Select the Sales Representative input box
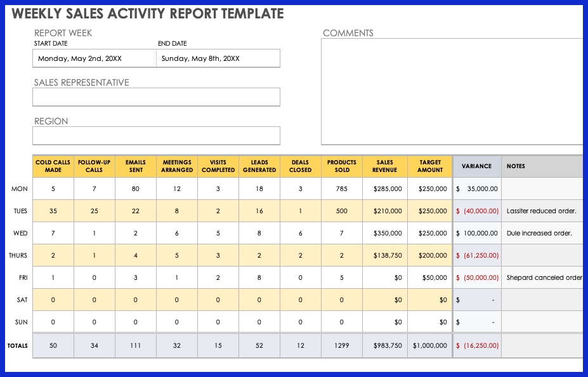Screen dimensions: 588x377 (x=156, y=97)
